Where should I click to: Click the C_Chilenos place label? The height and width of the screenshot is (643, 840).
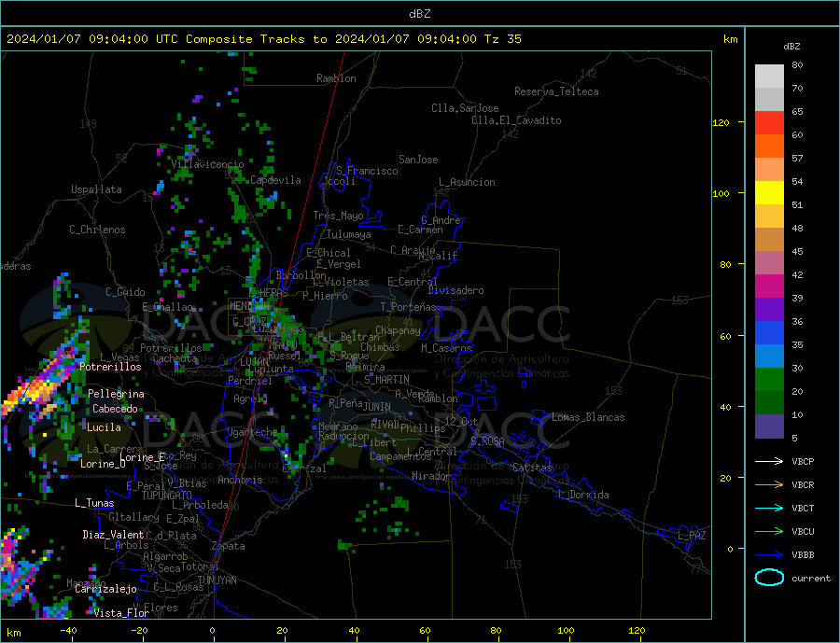(97, 230)
